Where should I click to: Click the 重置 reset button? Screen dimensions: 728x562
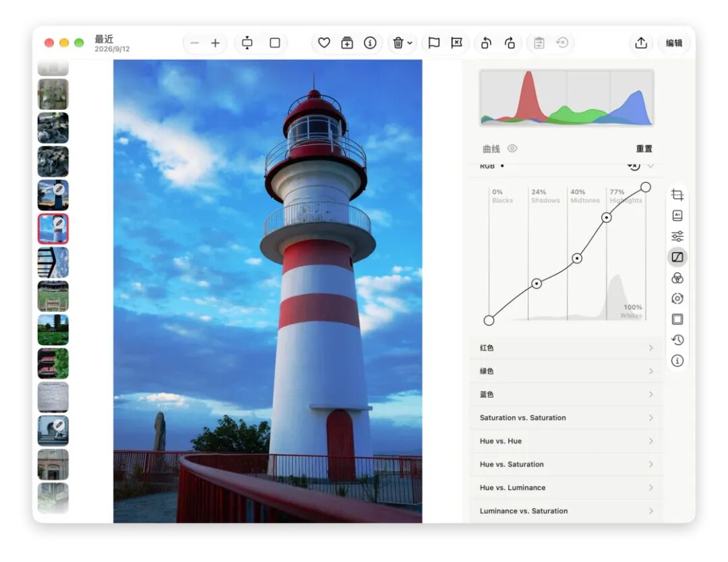(x=644, y=148)
